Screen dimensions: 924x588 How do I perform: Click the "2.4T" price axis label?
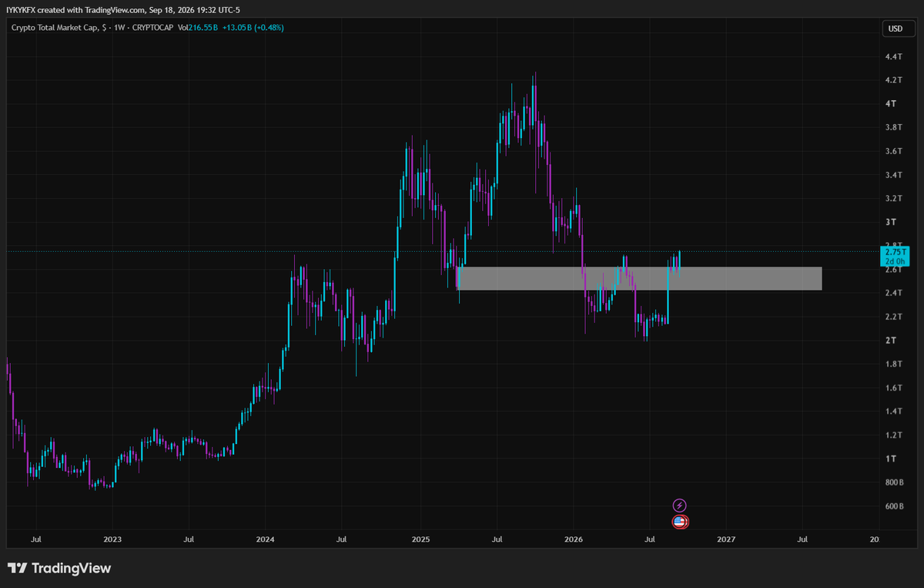tap(894, 293)
